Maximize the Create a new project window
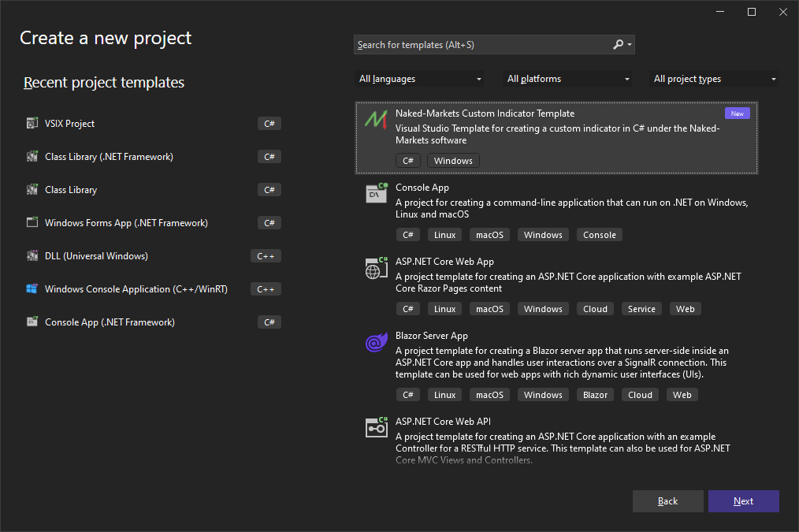The width and height of the screenshot is (799, 532). pyautogui.click(x=752, y=12)
